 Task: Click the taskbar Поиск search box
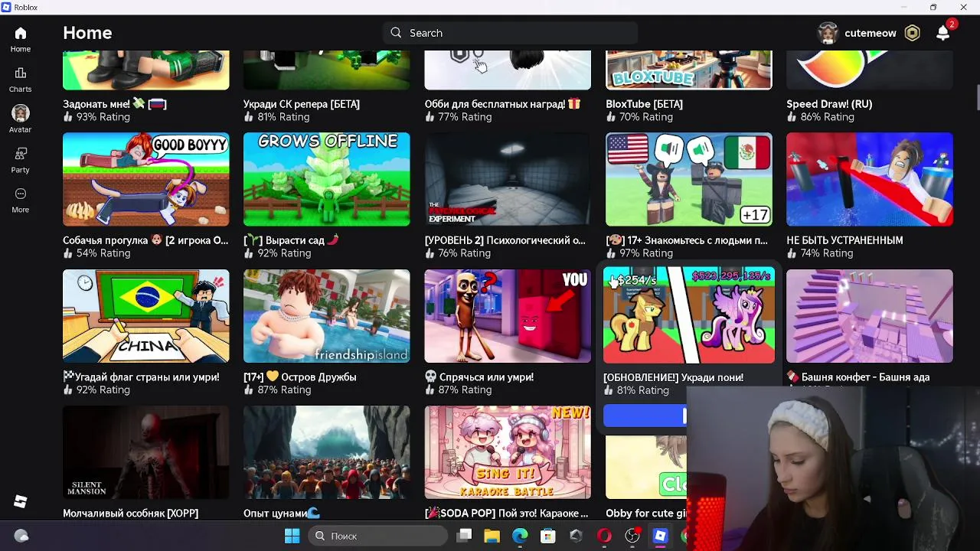[x=378, y=536]
